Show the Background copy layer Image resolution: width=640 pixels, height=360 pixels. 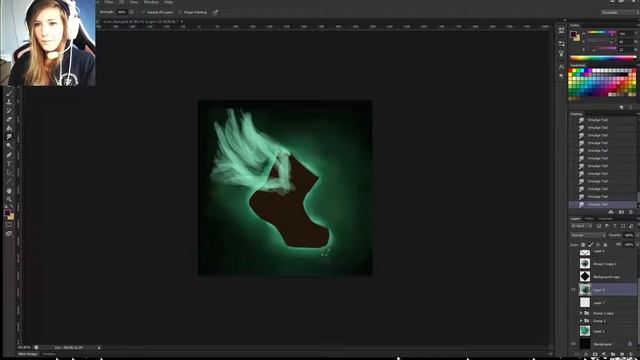[x=573, y=276]
